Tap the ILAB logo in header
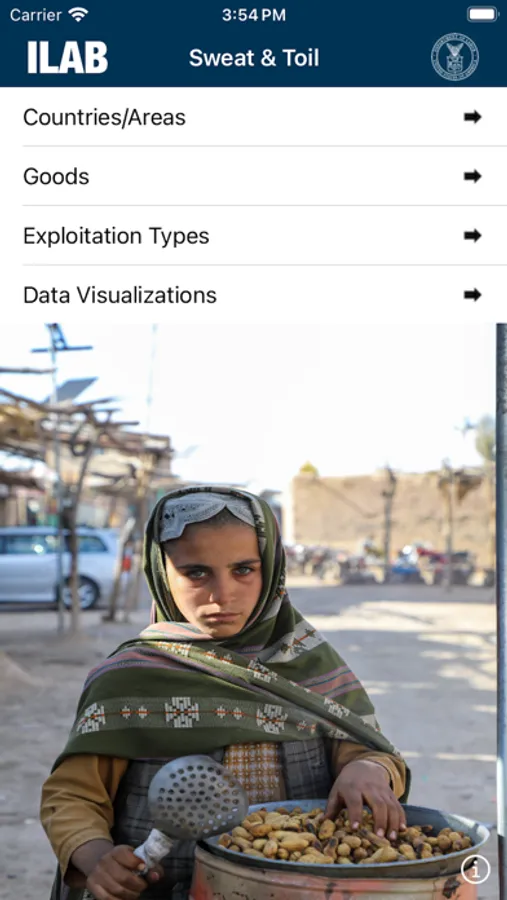 (x=67, y=57)
